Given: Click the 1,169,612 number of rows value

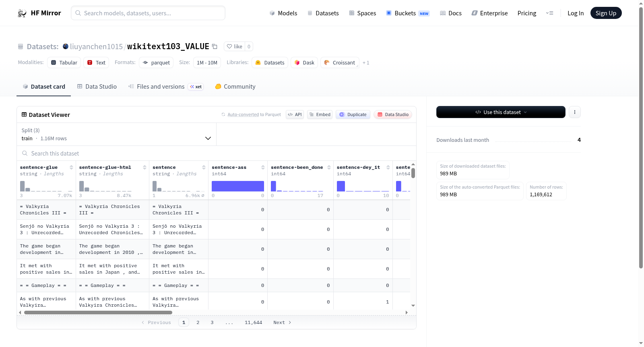Looking at the screenshot, I should pos(541,195).
